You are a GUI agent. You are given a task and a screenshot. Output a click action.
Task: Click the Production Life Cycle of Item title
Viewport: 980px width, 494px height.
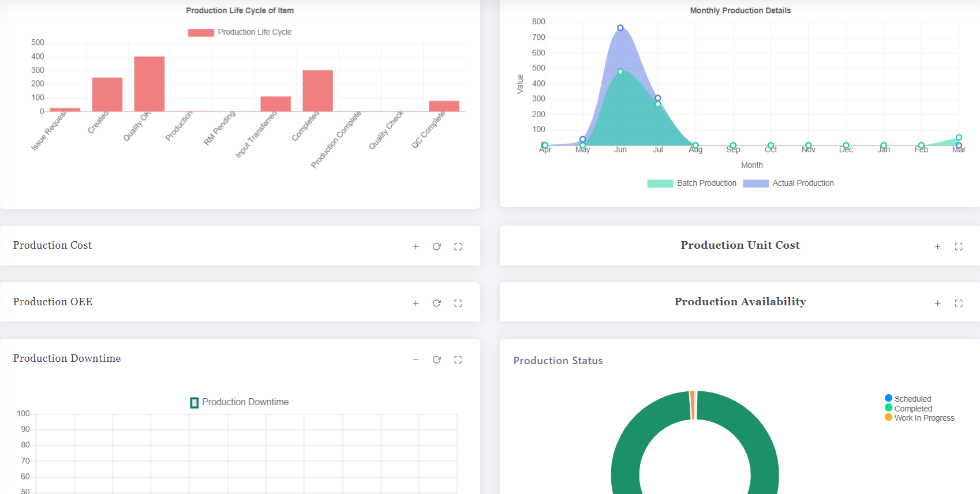240,10
